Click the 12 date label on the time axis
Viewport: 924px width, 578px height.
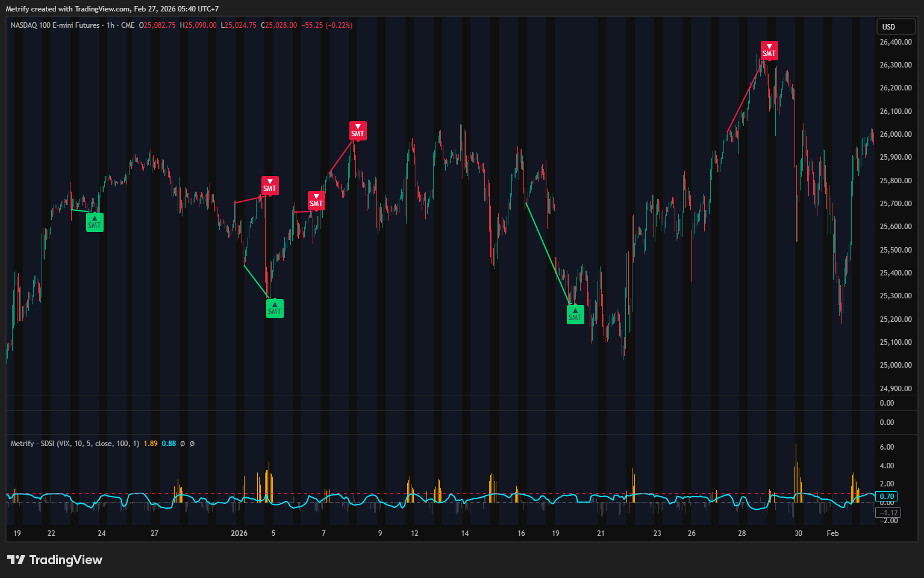414,533
